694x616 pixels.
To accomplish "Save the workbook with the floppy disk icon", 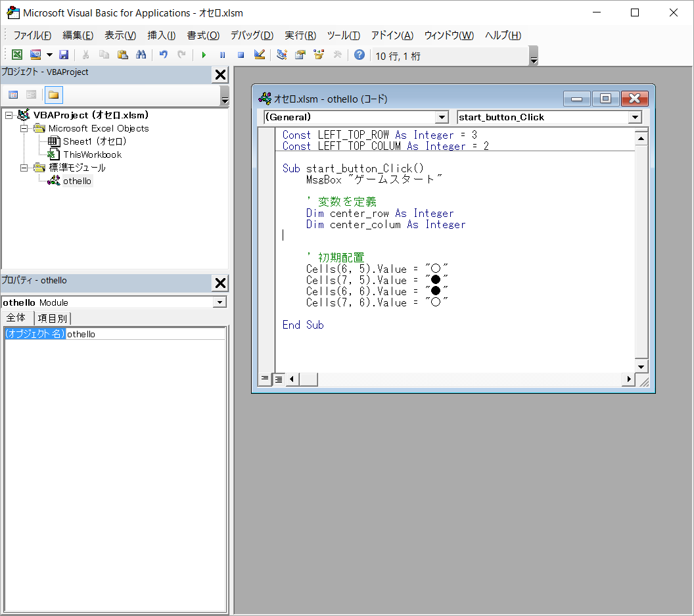I will 64,55.
